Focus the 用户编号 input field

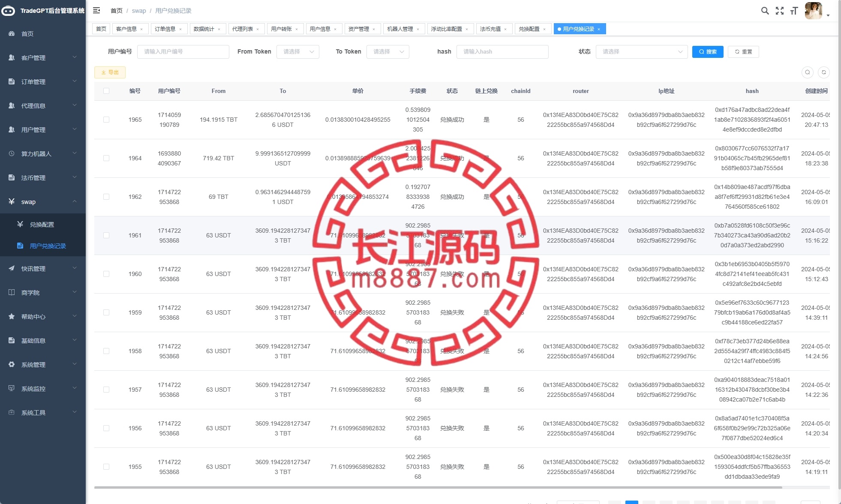[x=183, y=51]
